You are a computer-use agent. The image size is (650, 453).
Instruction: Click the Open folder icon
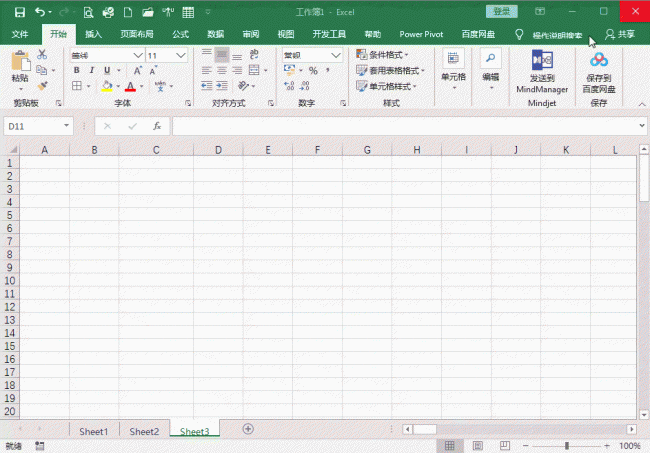pos(148,12)
